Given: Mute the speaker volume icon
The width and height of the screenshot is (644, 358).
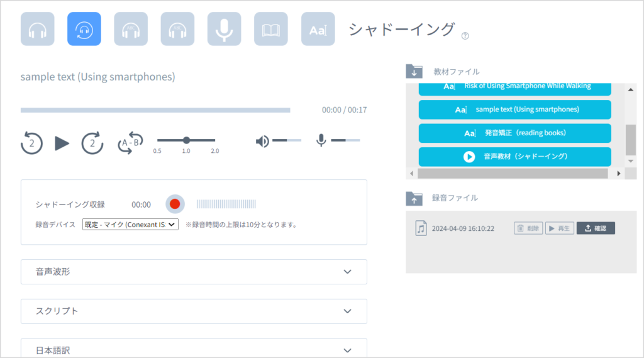Looking at the screenshot, I should (262, 142).
